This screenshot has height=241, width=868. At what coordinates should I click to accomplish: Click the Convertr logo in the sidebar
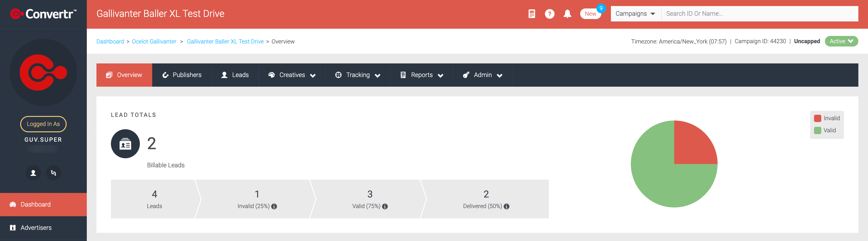click(x=43, y=14)
